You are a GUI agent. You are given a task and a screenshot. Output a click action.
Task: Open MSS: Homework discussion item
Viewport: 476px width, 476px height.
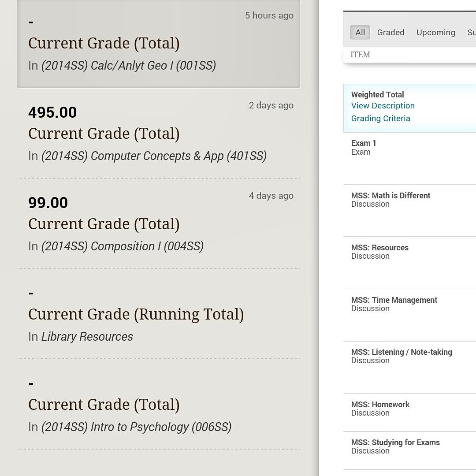point(409,413)
